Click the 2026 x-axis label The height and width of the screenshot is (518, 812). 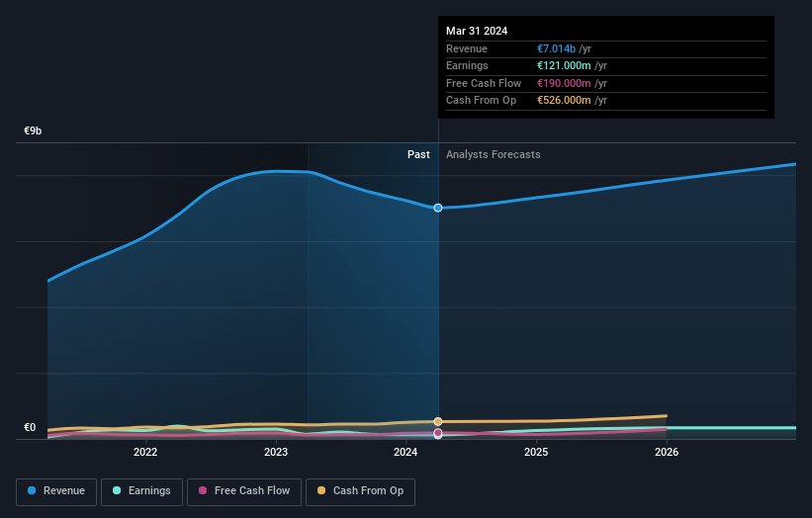(667, 453)
